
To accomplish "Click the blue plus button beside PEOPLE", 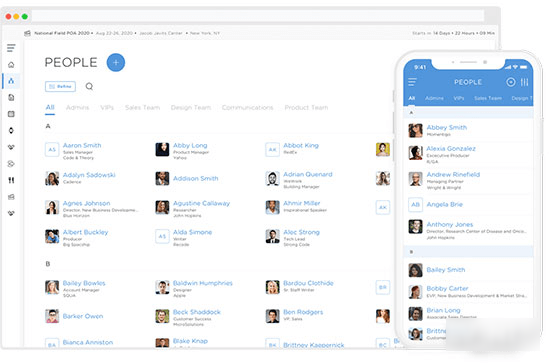I will click(116, 63).
